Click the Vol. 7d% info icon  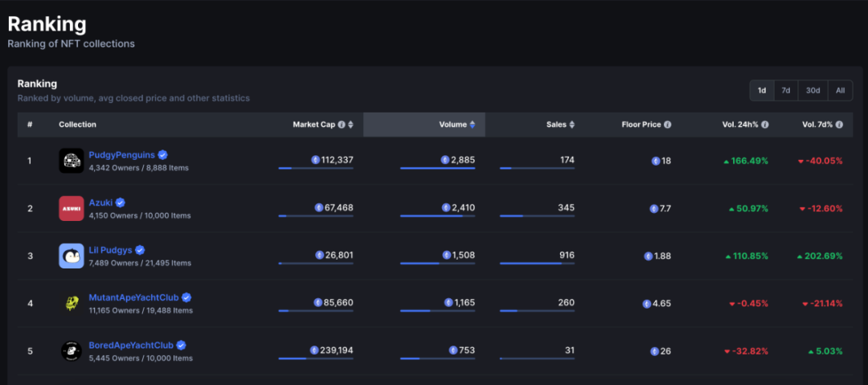point(839,125)
